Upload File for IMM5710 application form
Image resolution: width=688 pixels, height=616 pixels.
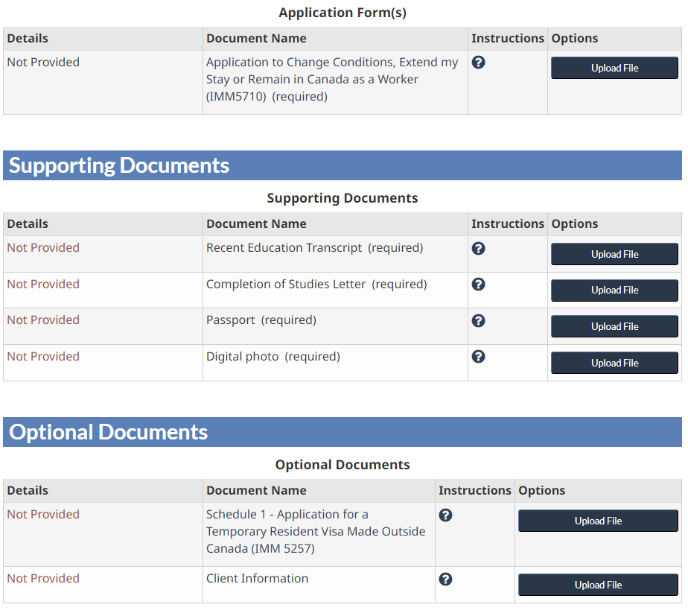coord(614,68)
